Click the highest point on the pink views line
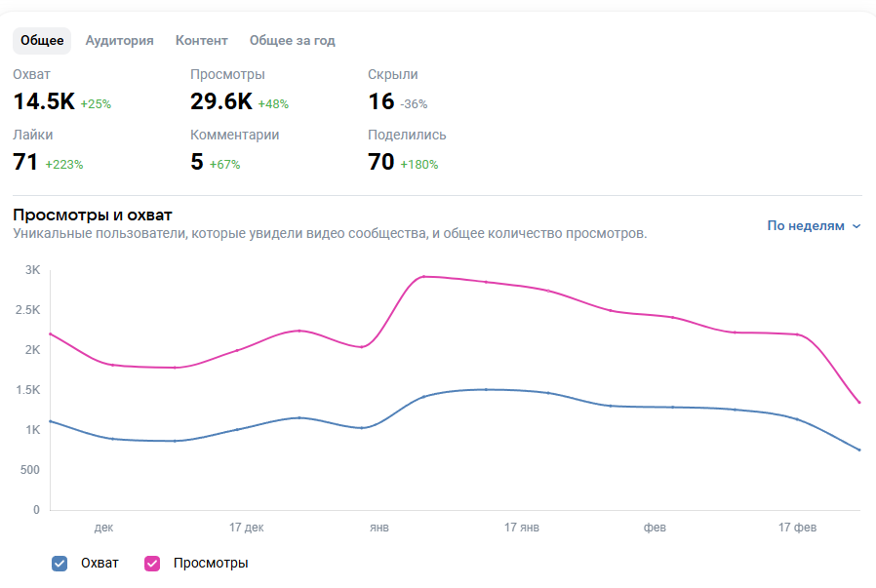 (x=424, y=277)
